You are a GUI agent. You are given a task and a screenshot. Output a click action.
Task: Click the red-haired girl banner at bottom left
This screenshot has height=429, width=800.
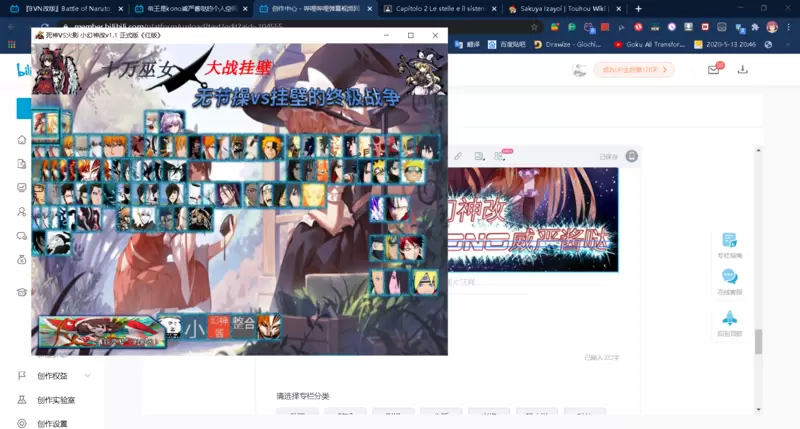click(x=102, y=332)
